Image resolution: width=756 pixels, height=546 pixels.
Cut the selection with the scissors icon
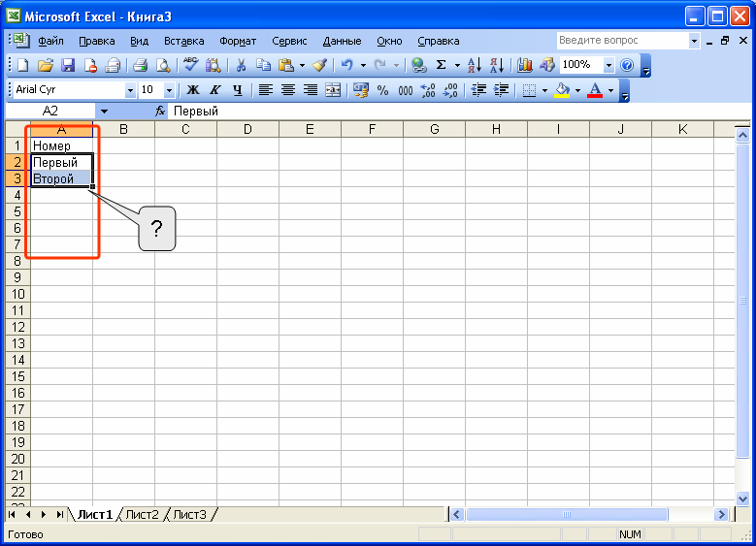click(x=241, y=65)
